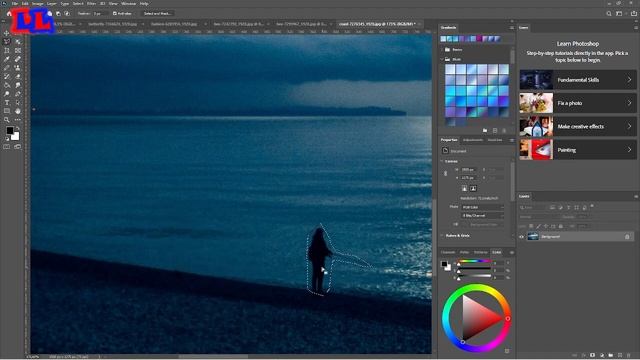The width and height of the screenshot is (640, 360).
Task: Click the hue slider in Color panel
Action: 474,261
